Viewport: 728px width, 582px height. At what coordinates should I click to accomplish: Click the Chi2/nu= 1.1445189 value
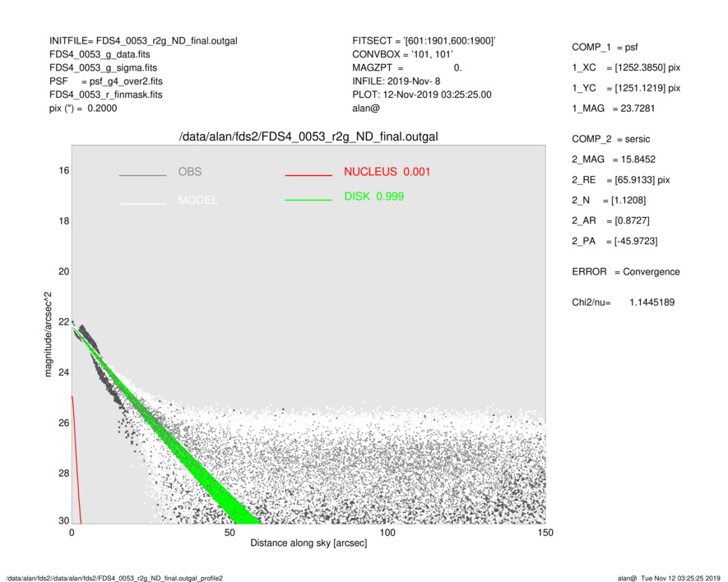(x=623, y=303)
